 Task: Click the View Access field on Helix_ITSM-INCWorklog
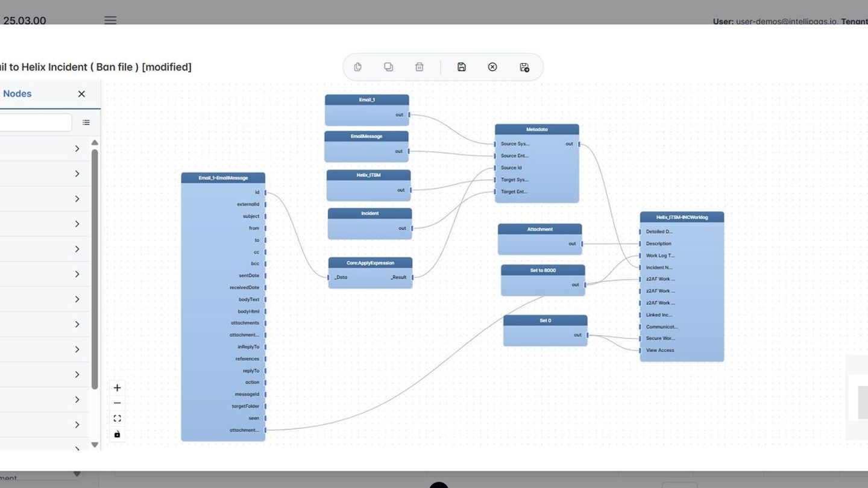(660, 351)
